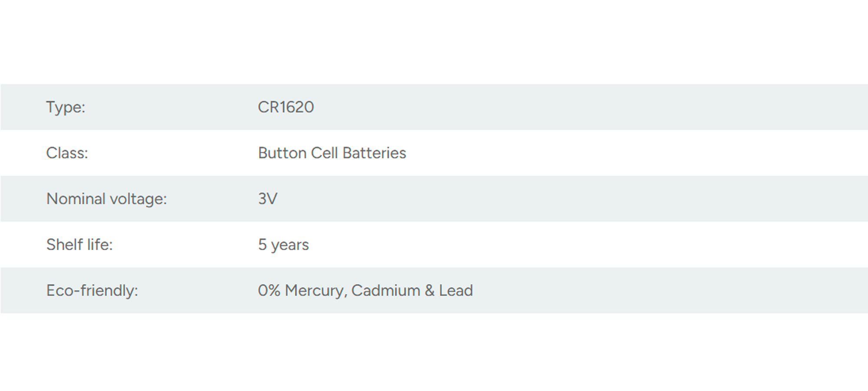
Task: Click the digit 5 in shelf life value
Action: point(262,245)
